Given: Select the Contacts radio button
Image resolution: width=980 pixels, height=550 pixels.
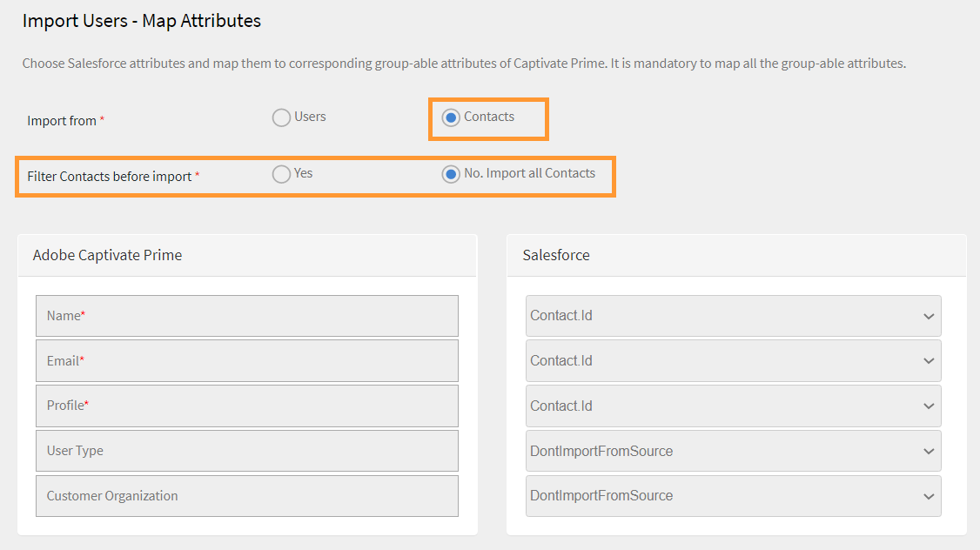Looking at the screenshot, I should tap(451, 117).
